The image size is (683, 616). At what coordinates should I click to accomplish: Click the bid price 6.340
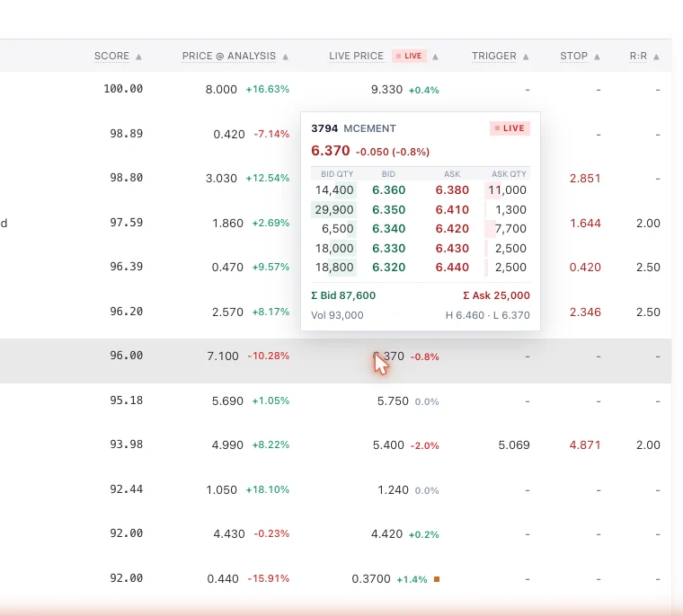click(388, 229)
